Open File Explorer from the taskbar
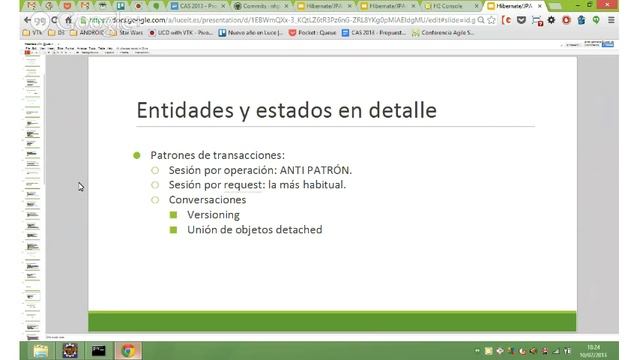 point(41,351)
